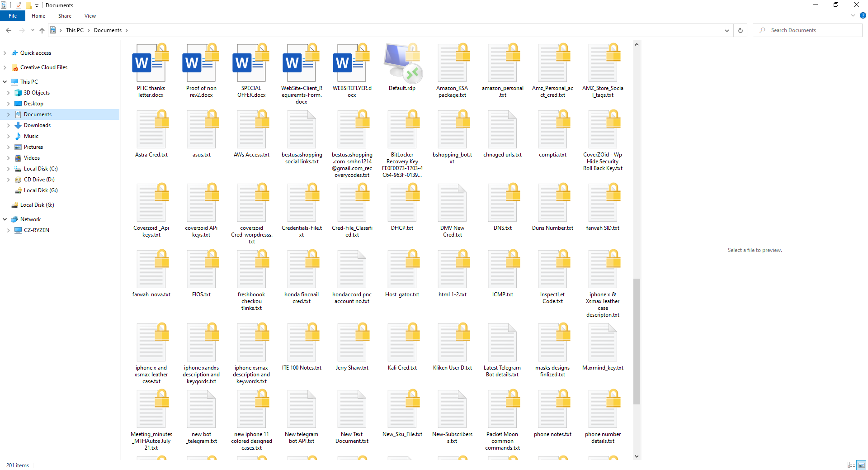Click the file list vertical scrollbar thumb
The height and width of the screenshot is (470, 868).
coord(637,342)
